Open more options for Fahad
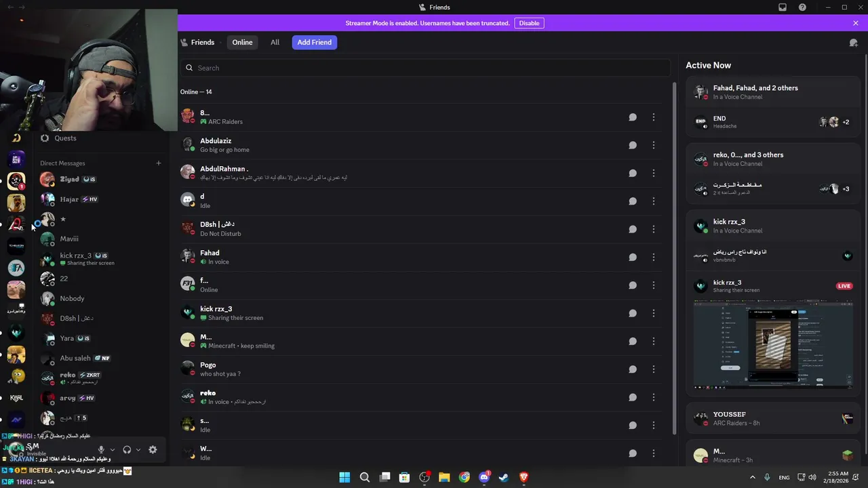 coord(654,257)
